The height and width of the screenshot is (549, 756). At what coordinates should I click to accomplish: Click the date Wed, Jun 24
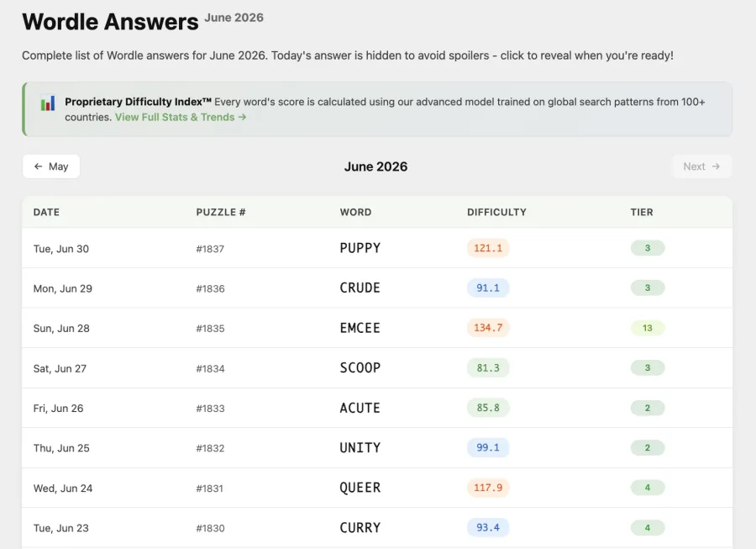tap(63, 488)
